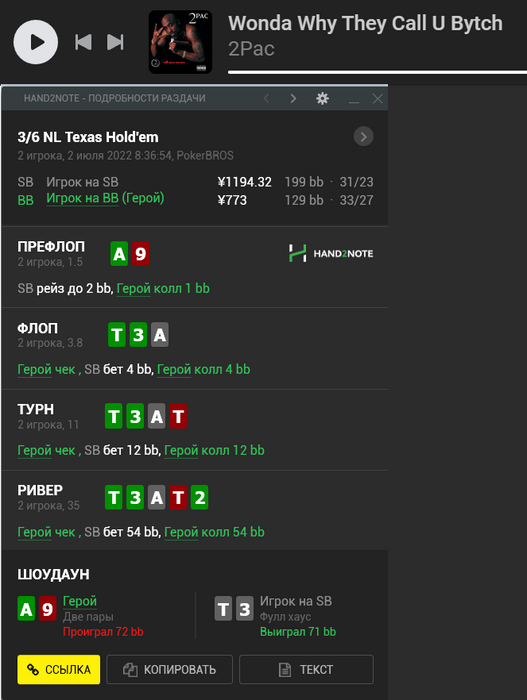Screen dimensions: 527x700
Task: Click the ТУРН section heading
Action: (36, 409)
